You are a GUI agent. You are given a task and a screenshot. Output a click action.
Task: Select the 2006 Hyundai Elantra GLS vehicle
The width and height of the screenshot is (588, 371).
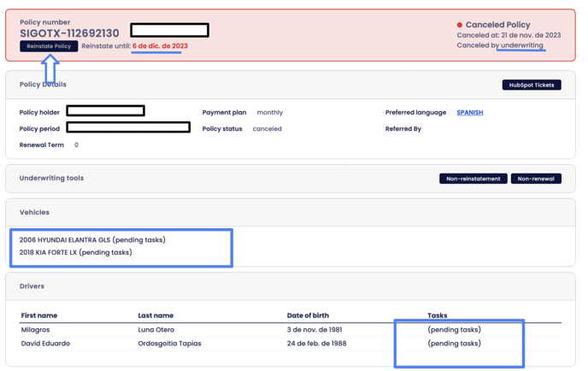pos(92,239)
